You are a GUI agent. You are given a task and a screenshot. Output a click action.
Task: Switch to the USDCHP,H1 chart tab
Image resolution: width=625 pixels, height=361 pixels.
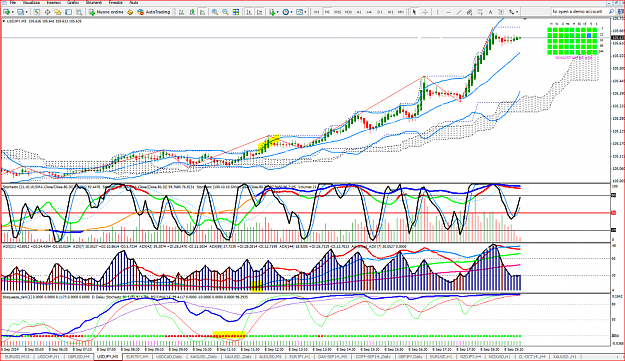pos(48,357)
